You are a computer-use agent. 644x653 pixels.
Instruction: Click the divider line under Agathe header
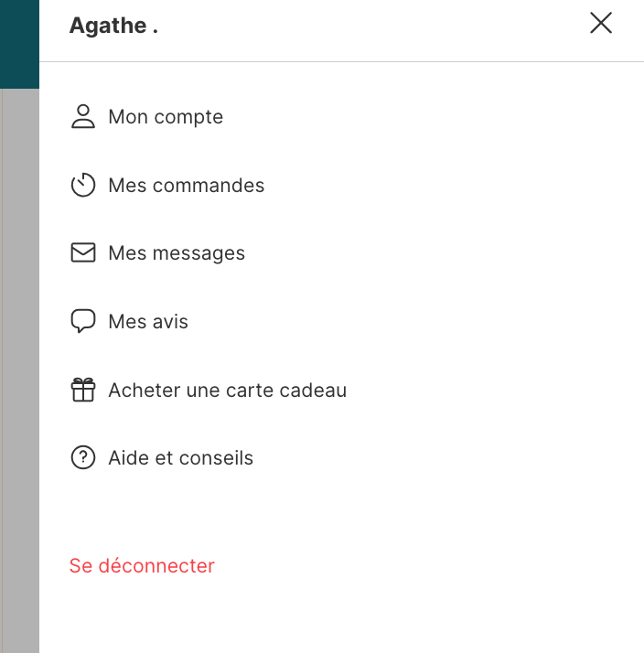(338, 62)
